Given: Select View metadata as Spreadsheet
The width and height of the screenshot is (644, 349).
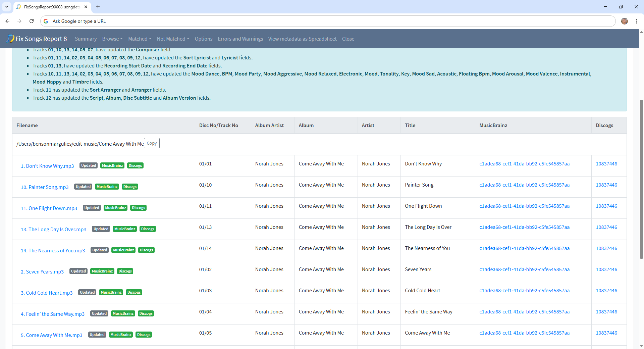Looking at the screenshot, I should coord(302,39).
